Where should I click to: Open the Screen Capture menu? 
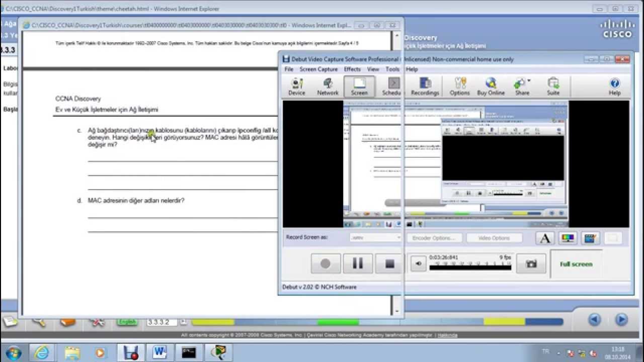pyautogui.click(x=318, y=69)
